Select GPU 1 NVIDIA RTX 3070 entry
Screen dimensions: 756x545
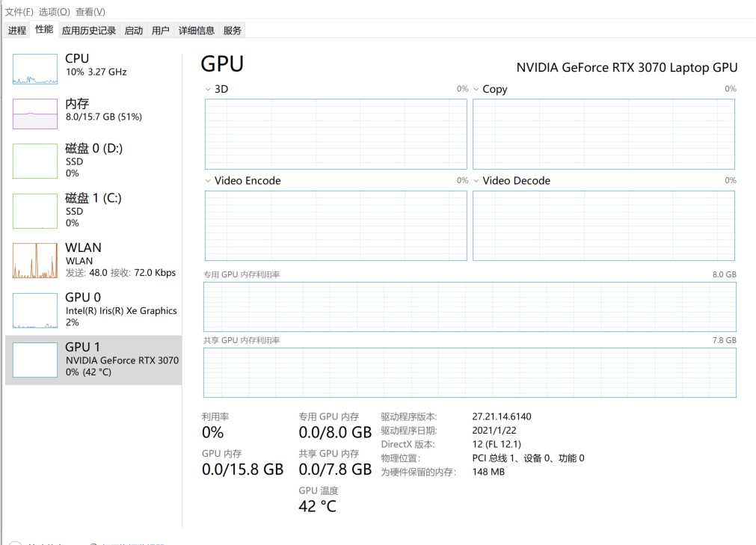(x=93, y=360)
